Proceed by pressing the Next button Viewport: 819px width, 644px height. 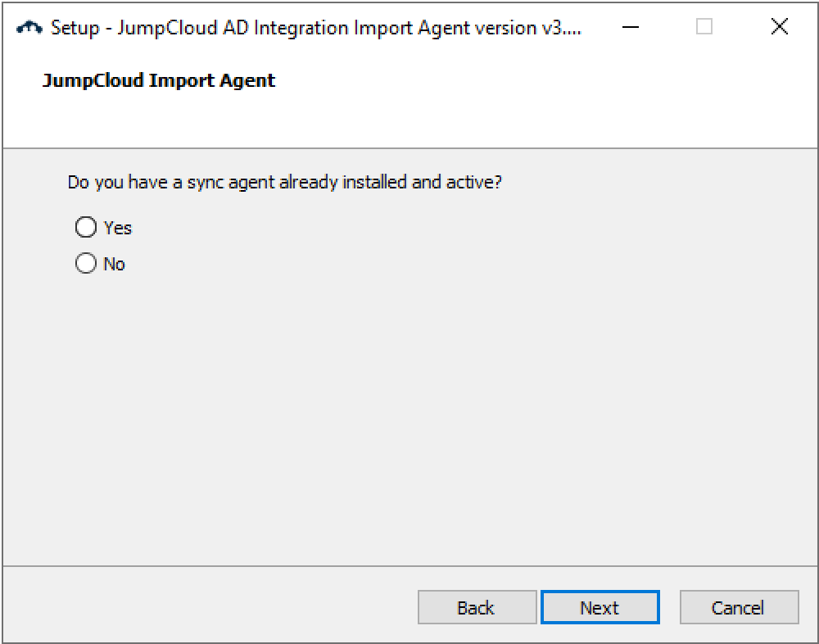(600, 607)
